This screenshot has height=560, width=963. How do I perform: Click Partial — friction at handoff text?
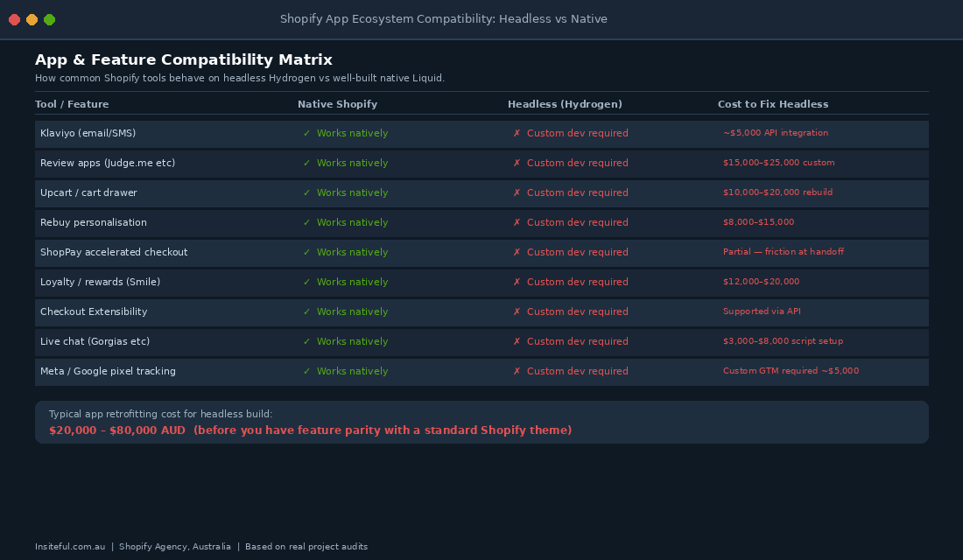(x=783, y=252)
